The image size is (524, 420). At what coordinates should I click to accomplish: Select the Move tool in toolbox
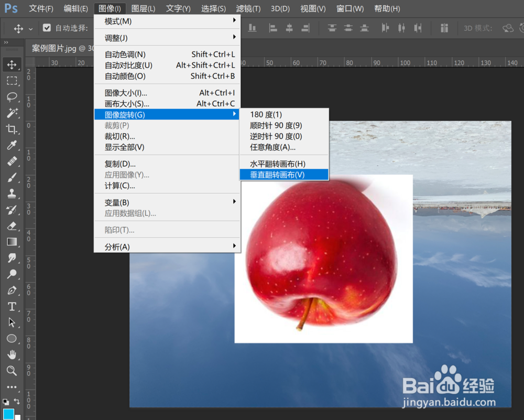coord(12,64)
